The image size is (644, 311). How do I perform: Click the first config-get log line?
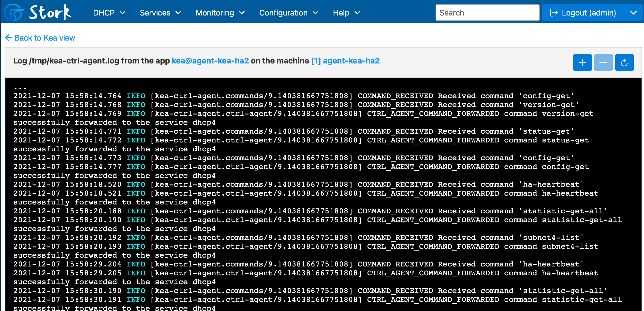coord(293,96)
